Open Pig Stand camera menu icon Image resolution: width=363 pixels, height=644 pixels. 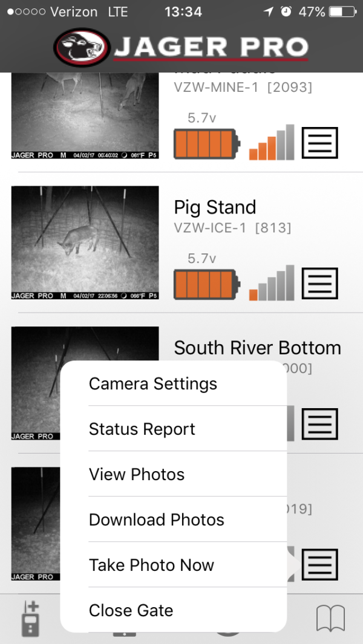[319, 283]
